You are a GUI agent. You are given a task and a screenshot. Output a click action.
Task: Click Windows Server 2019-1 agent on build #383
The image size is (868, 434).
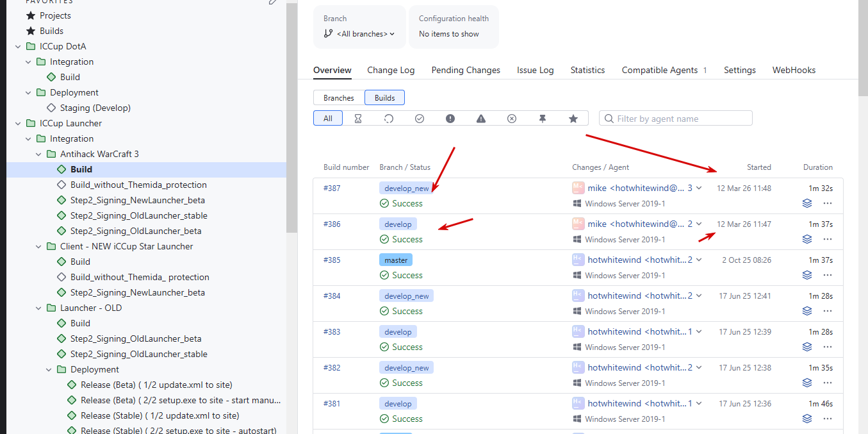coord(625,347)
